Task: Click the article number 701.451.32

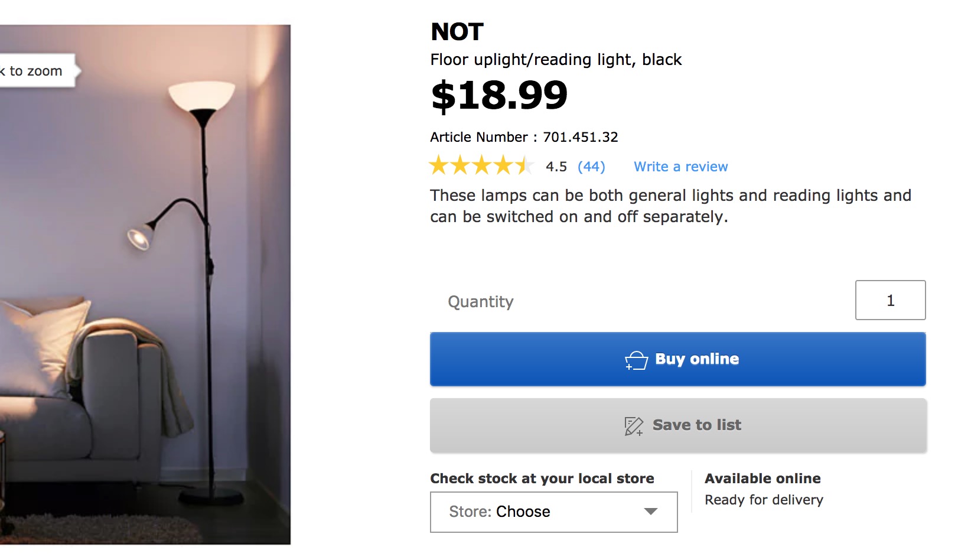Action: point(580,137)
